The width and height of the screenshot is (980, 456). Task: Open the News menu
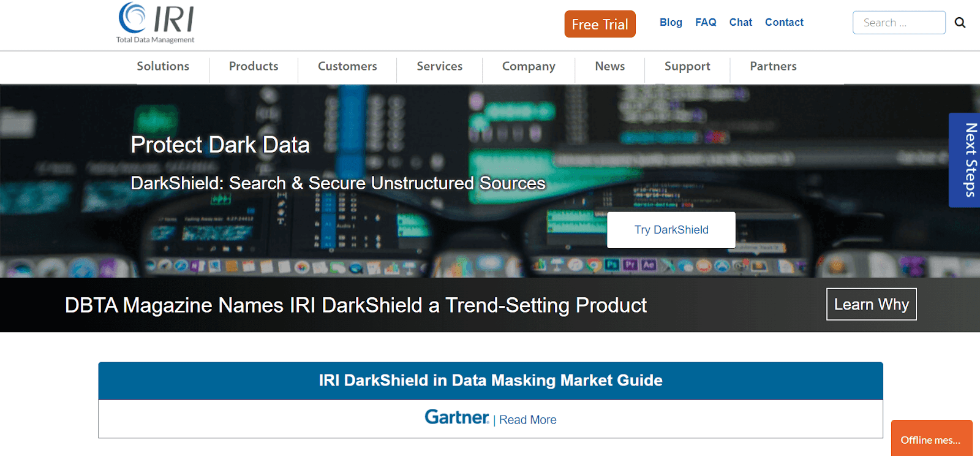[610, 66]
